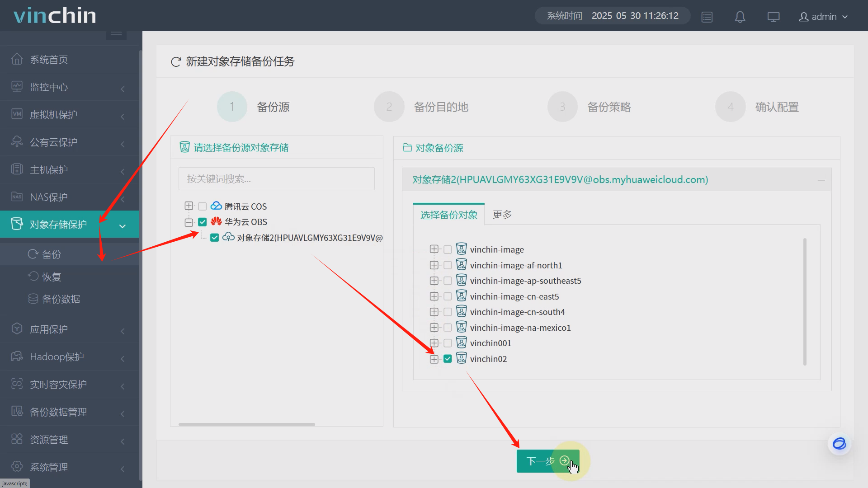Click the horizontal scrollbar under storage tree
The width and height of the screenshot is (868, 488).
[246, 424]
